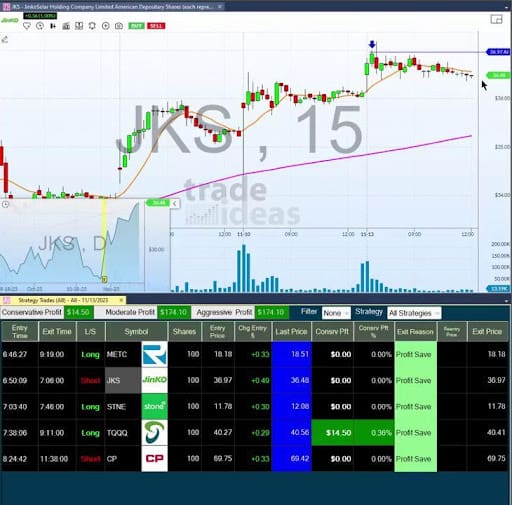Click the Aggressive Profit $174.10 value
Viewport: 512px width, 505px height.
coord(271,312)
